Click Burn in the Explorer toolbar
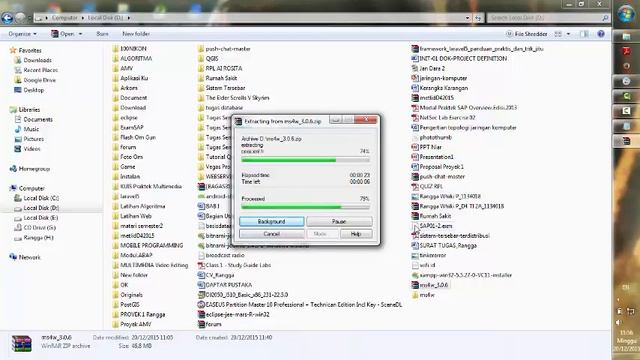The image size is (640, 360). point(102,34)
